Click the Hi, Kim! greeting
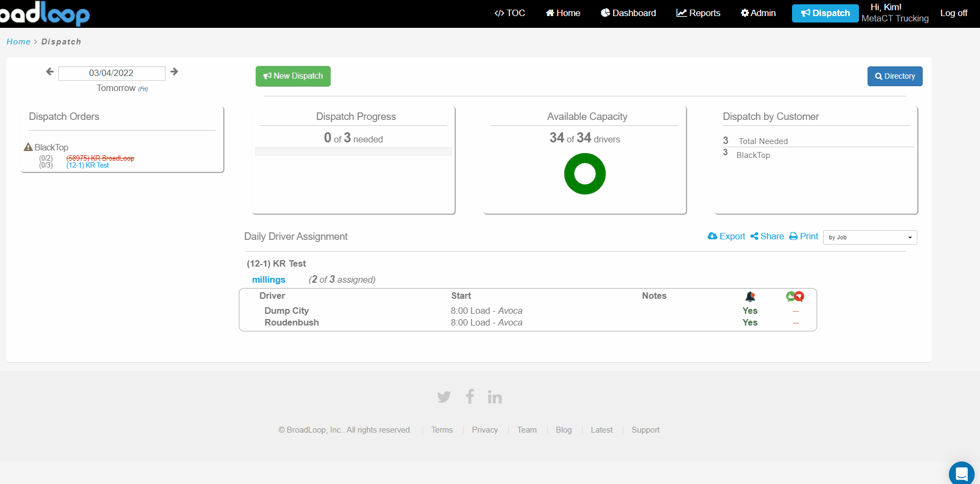The height and width of the screenshot is (484, 980). (x=886, y=7)
